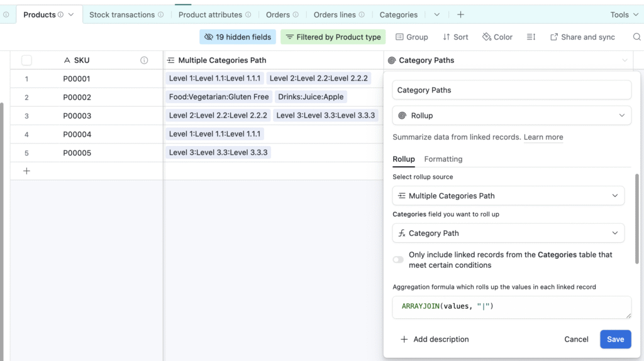The width and height of the screenshot is (644, 361).
Task: Click Level 3:Level 3.3:Level 3.3.3 chip in row 5
Action: pos(218,152)
